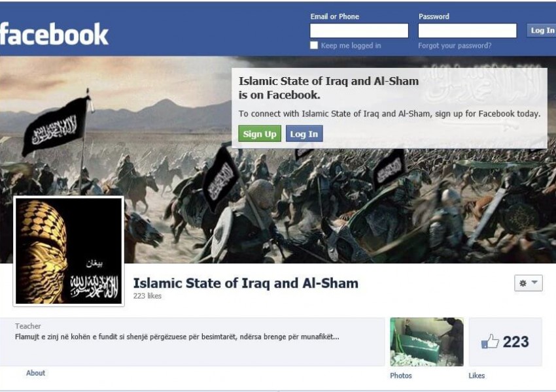Focus the Email or Phone field

(x=359, y=31)
